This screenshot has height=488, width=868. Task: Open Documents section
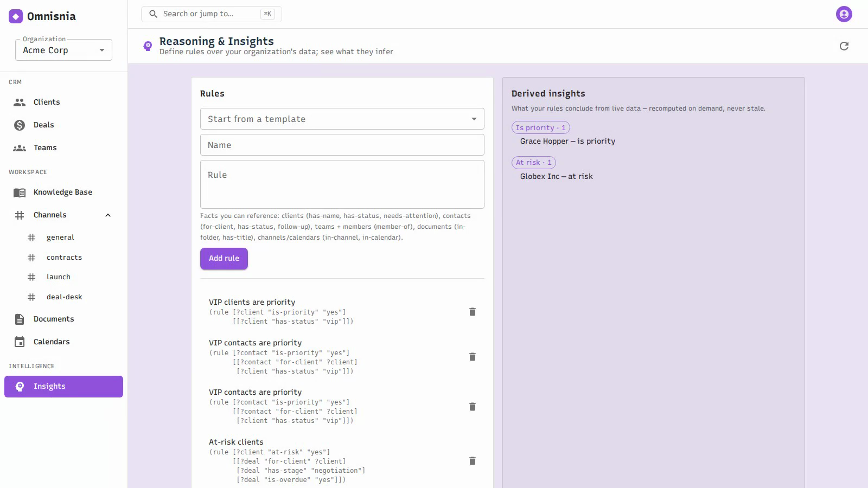[x=63, y=319]
